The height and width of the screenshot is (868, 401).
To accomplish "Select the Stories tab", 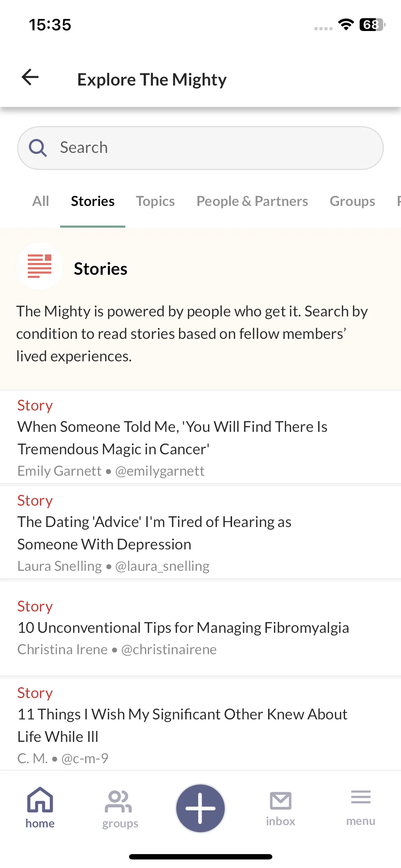I will (93, 201).
